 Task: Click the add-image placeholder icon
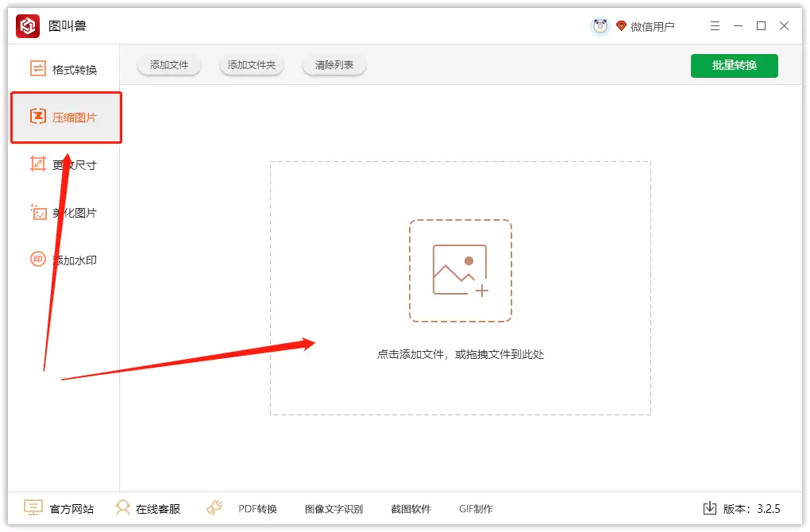click(x=461, y=271)
